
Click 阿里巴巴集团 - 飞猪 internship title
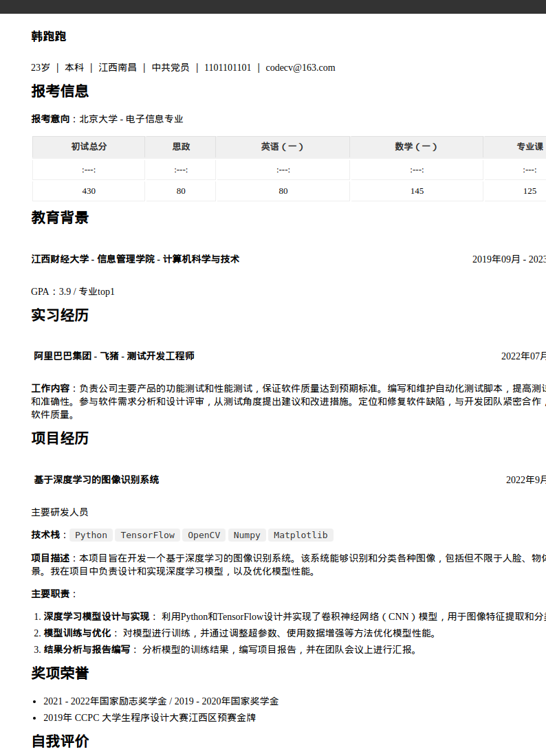(x=114, y=356)
